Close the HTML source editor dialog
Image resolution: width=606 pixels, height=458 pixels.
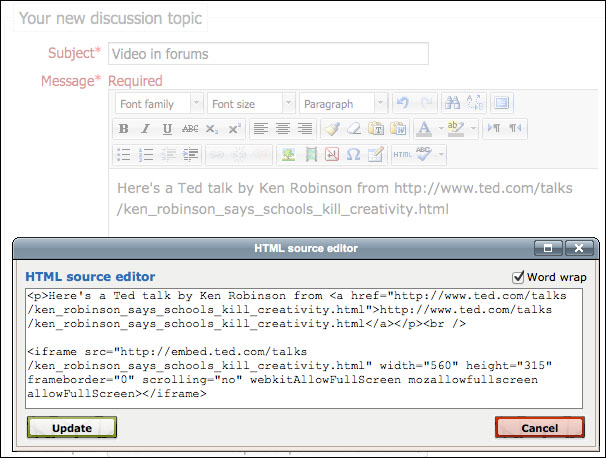click(579, 248)
